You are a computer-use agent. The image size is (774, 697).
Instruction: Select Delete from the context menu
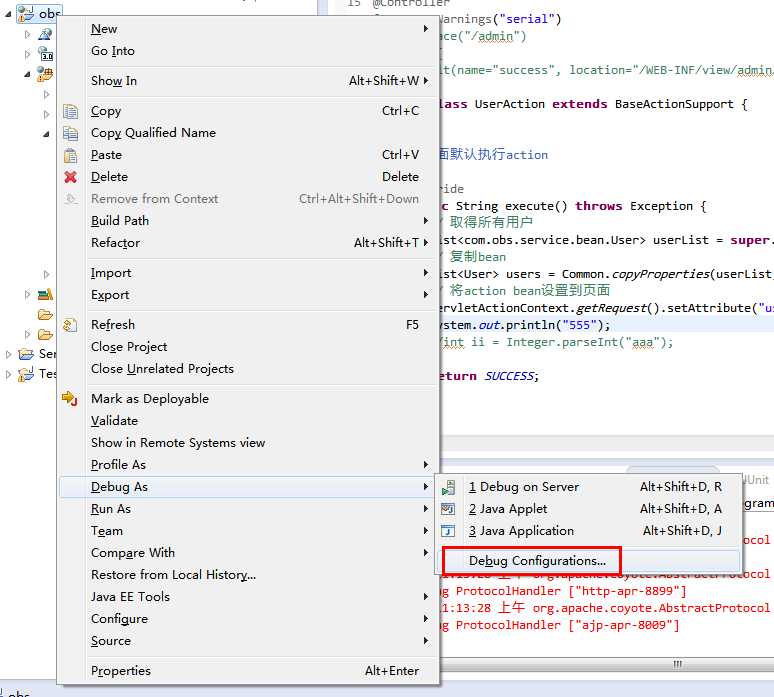(x=248, y=177)
